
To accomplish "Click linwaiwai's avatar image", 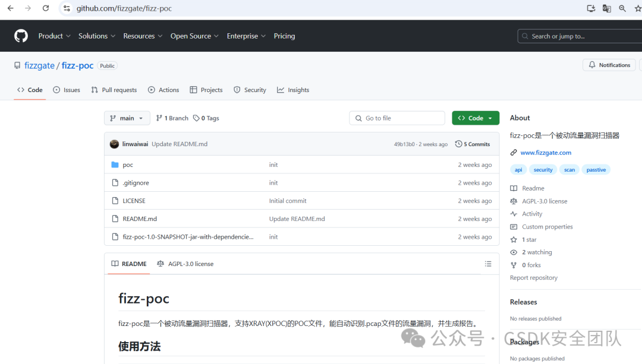I will [114, 144].
